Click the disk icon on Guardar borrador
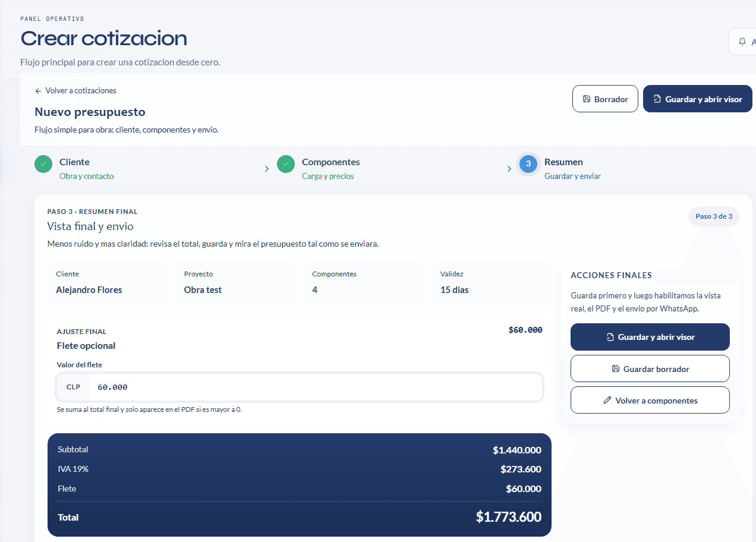Viewport: 756px width, 542px height. pos(615,369)
